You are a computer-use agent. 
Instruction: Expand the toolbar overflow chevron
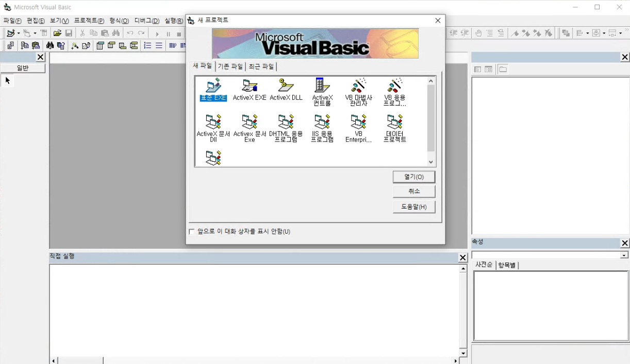[x=626, y=31]
